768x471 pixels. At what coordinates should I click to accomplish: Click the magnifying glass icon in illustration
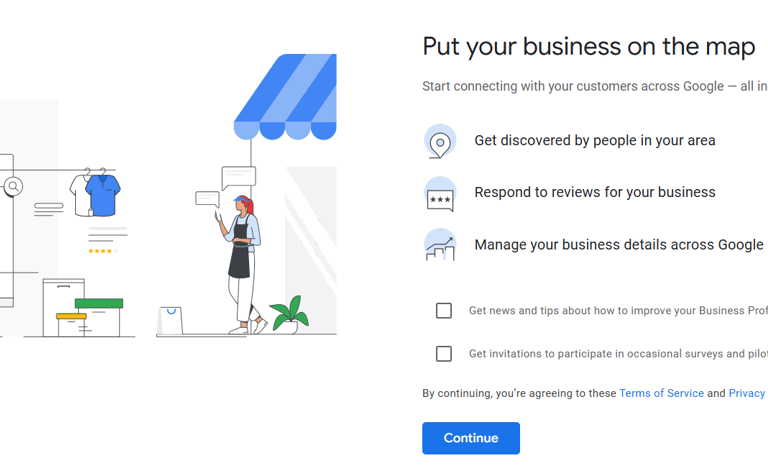[13, 187]
